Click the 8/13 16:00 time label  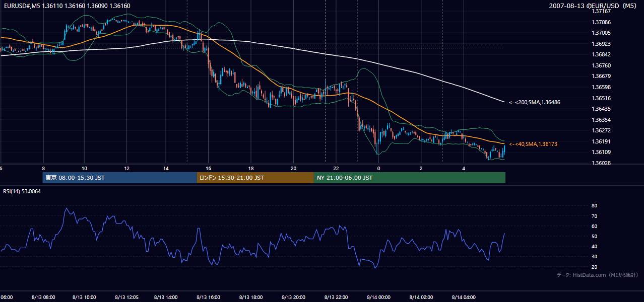(x=209, y=297)
